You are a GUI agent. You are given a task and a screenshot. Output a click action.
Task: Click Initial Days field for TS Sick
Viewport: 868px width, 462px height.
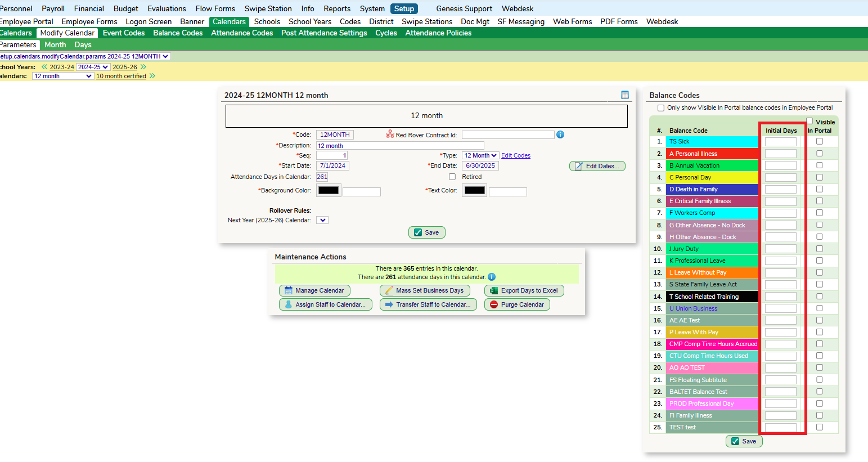point(781,141)
